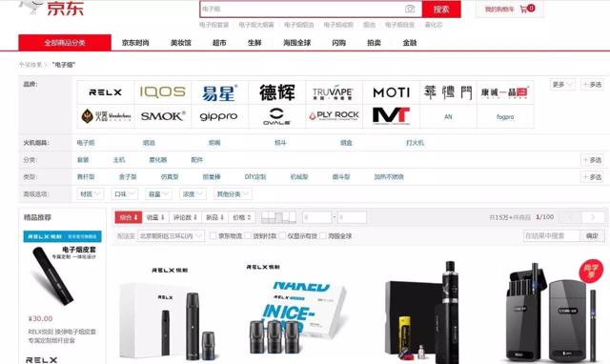Image resolution: width=610 pixels, height=364 pixels.
Task: Focus the minimum price input
Action: 316,217
